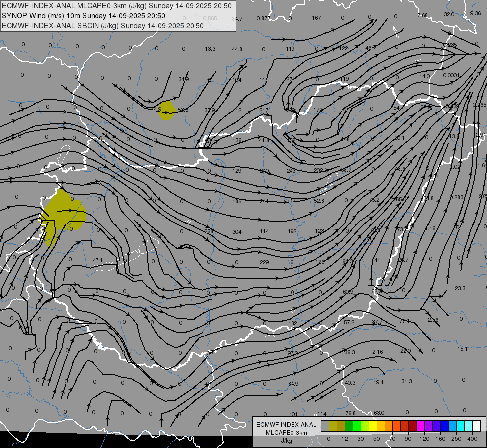Click the map value '274'
The width and height of the screenshot is (487, 448).
click(x=291, y=79)
